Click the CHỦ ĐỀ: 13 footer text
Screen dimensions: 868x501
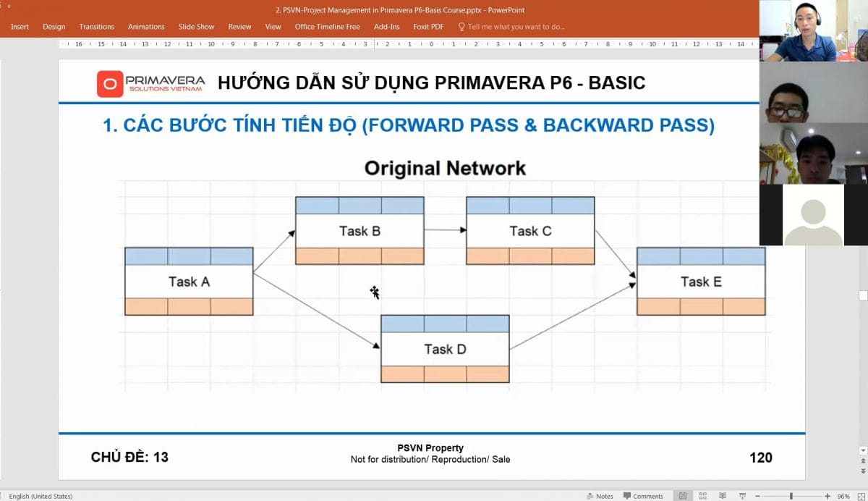point(129,458)
